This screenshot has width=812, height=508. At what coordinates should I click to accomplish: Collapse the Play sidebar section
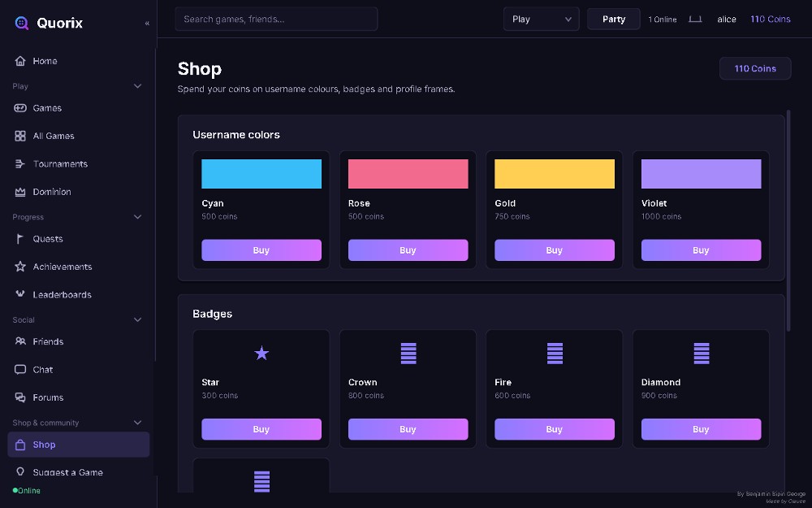pos(138,86)
